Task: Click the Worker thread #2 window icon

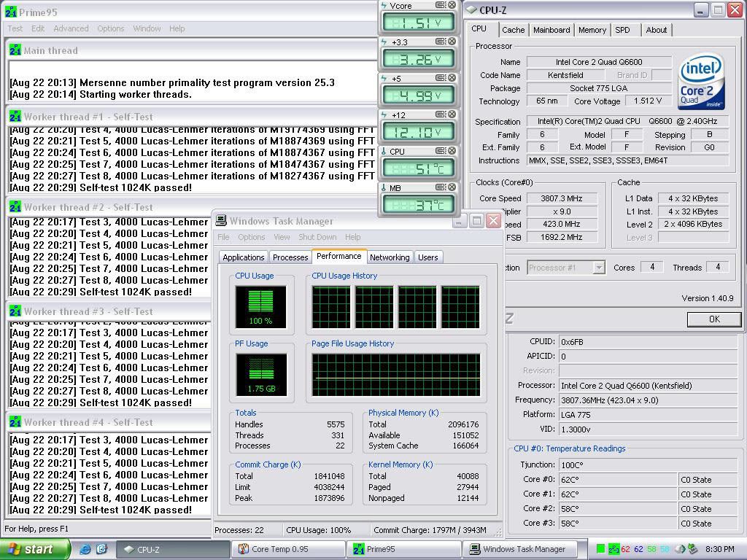Action: point(15,206)
